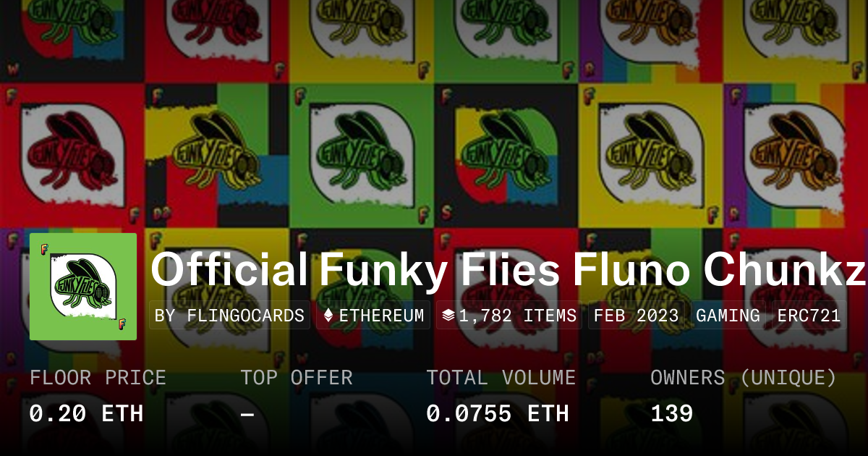Click the TOTAL VOLUME label

tap(501, 378)
